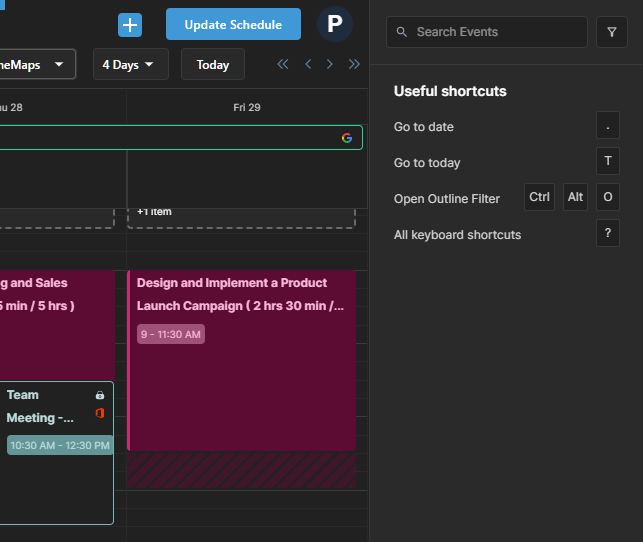Open the event filter funnel icon
The height and width of the screenshot is (542, 643).
click(x=612, y=32)
